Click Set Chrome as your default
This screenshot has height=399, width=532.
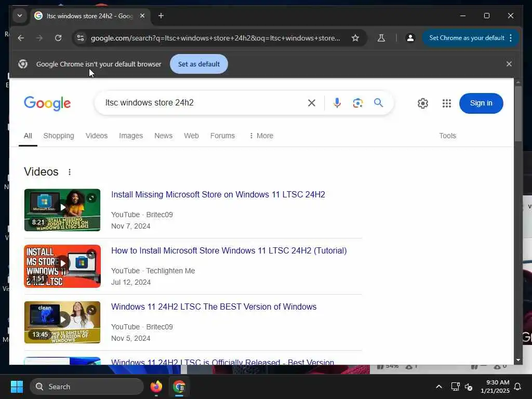point(467,38)
